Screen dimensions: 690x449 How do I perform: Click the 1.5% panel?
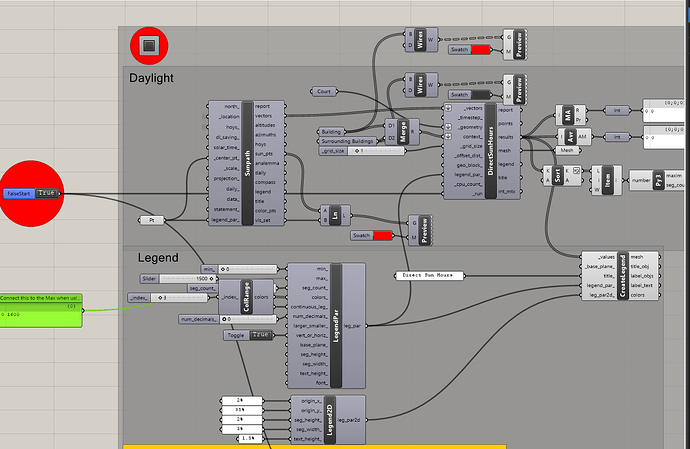250,438
